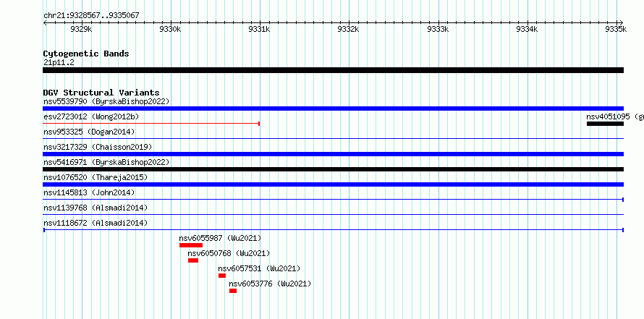Open the nsv6057531 (Wu2021) label

[x=259, y=268]
